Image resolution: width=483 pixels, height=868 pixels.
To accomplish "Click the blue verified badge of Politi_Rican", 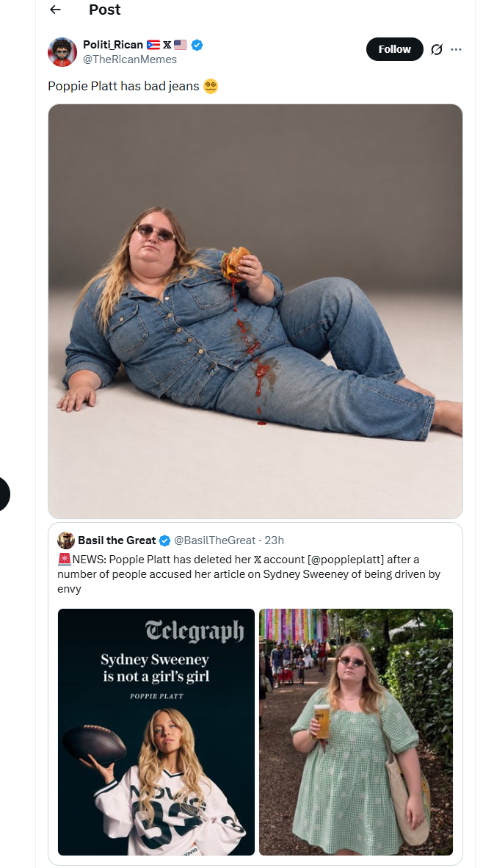I will 197,45.
